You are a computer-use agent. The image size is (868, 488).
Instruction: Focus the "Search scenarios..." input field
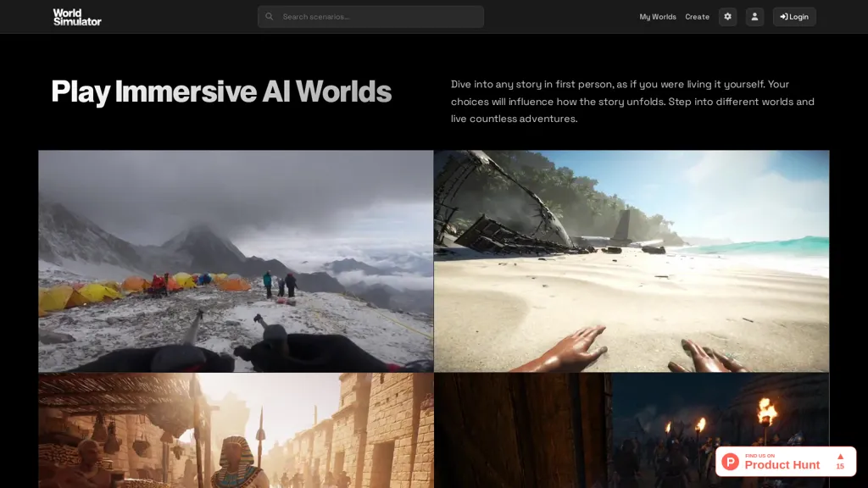point(370,16)
